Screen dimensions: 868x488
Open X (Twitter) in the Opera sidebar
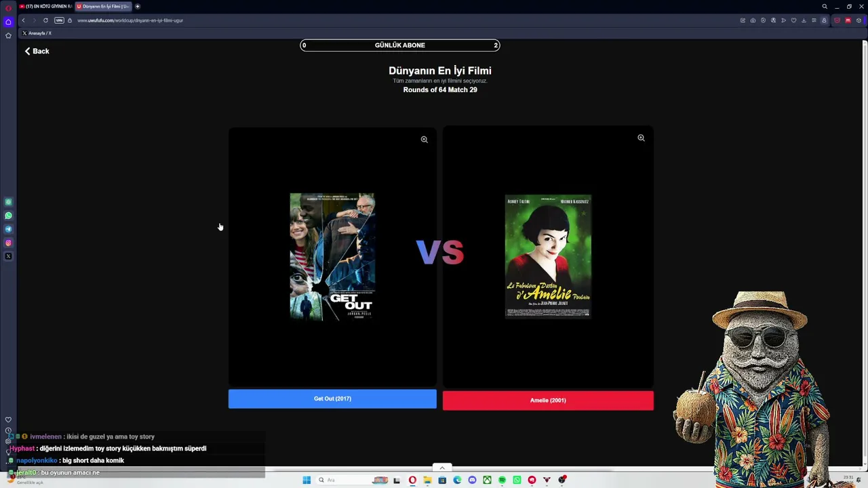click(8, 256)
